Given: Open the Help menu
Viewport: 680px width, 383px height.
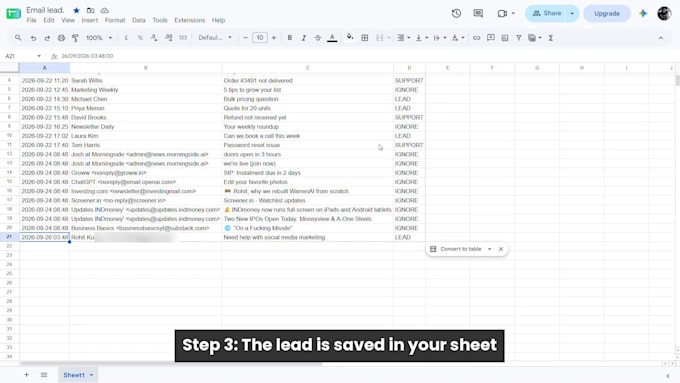Looking at the screenshot, I should [x=218, y=20].
